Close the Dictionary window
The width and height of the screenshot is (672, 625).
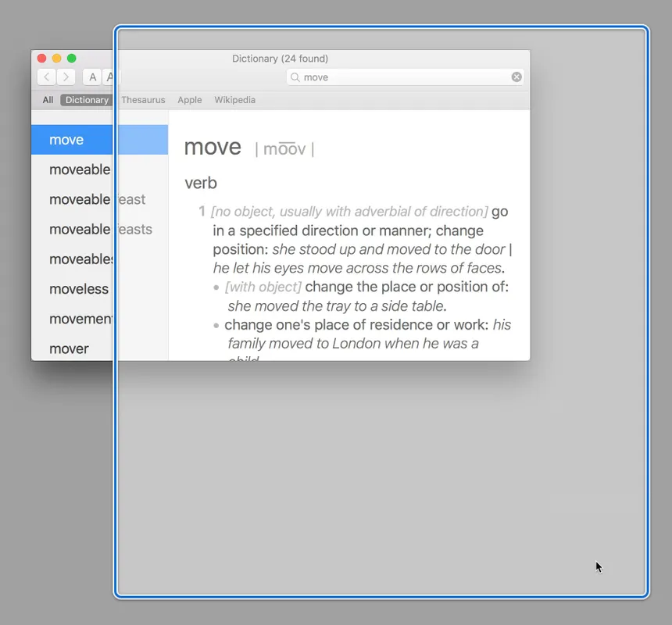pyautogui.click(x=42, y=59)
